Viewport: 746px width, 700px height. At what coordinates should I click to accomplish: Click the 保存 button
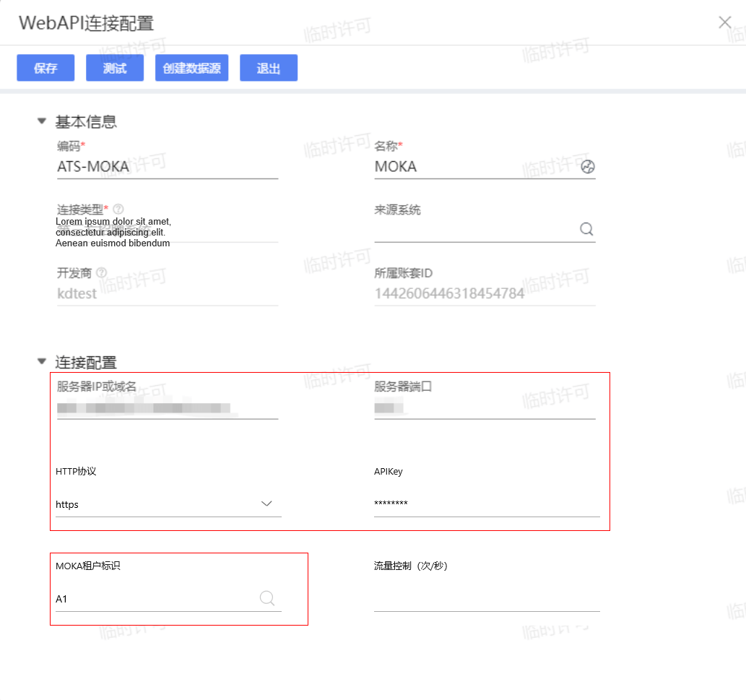[45, 69]
